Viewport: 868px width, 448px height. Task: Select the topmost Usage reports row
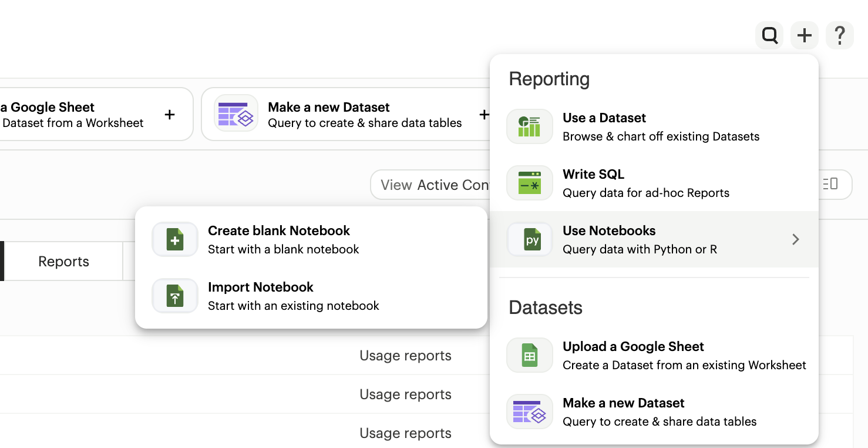click(x=405, y=356)
